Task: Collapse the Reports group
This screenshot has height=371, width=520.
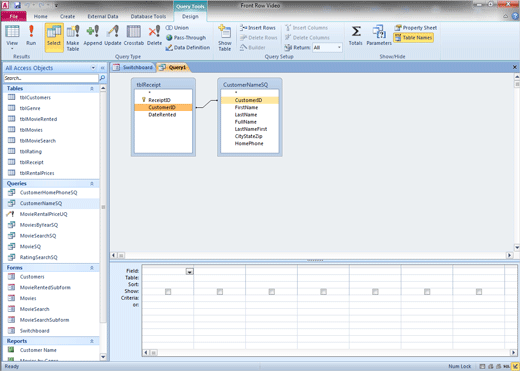Action: coord(92,341)
